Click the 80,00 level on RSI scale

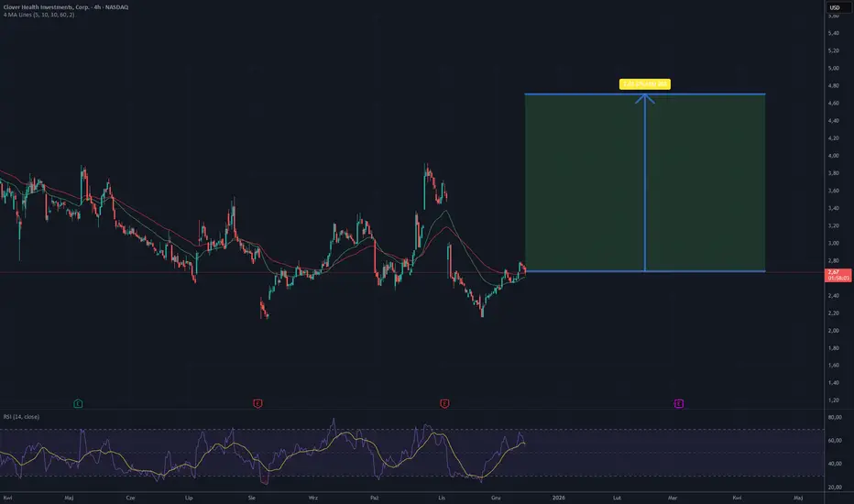pos(835,417)
